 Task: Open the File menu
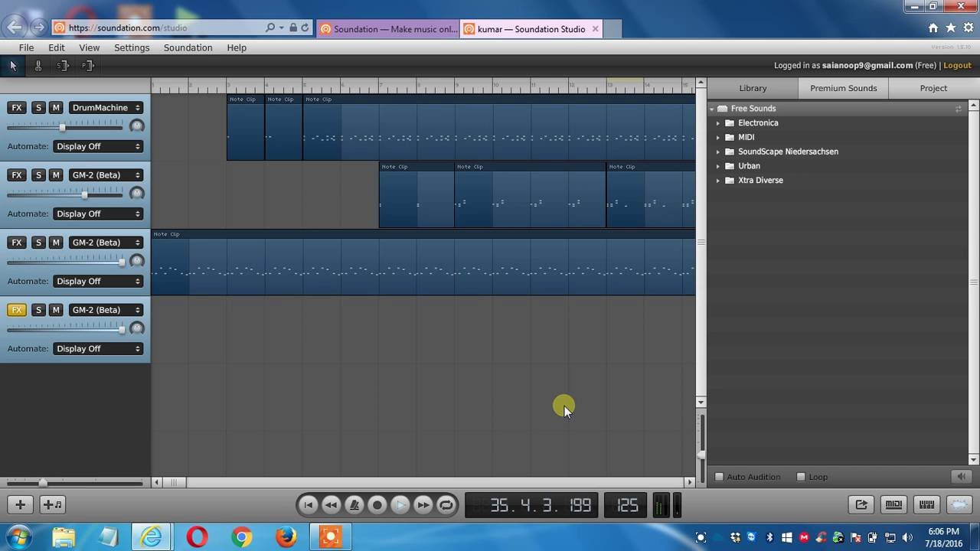(x=26, y=47)
